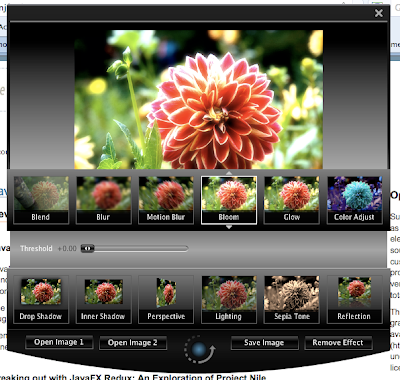
Task: Select the Sepia Tone effect
Action: [292, 299]
